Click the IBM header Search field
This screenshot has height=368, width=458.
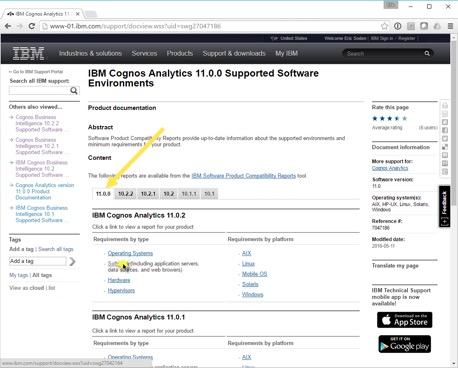click(383, 53)
